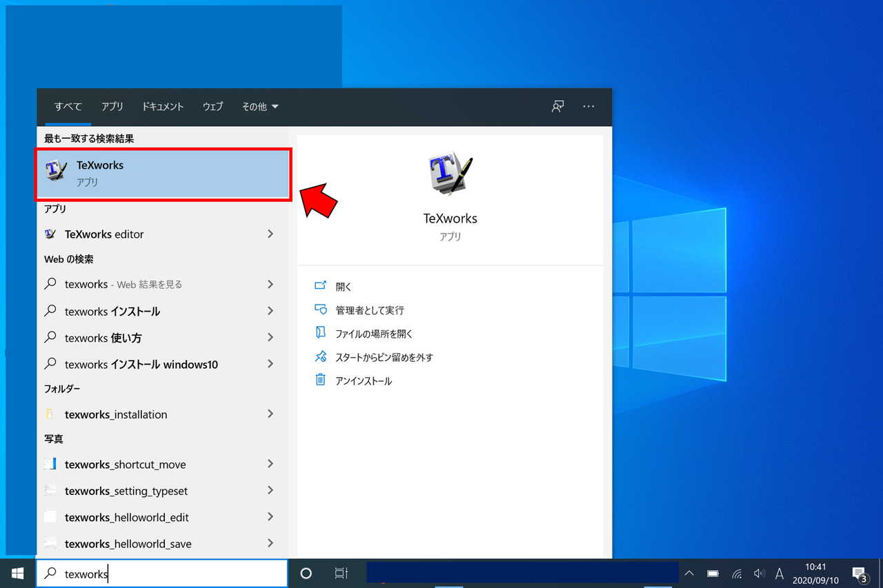Expand the texworks_shortcut_move photo result
Image resolution: width=883 pixels, height=588 pixels.
(126, 464)
